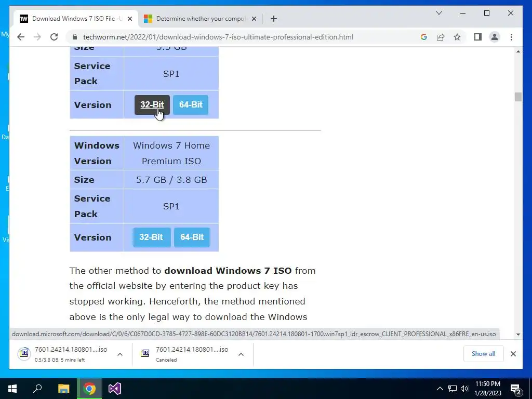This screenshot has width=532, height=399.
Task: Click the highlighted 32-Bit Professional download button
Action: point(152,105)
